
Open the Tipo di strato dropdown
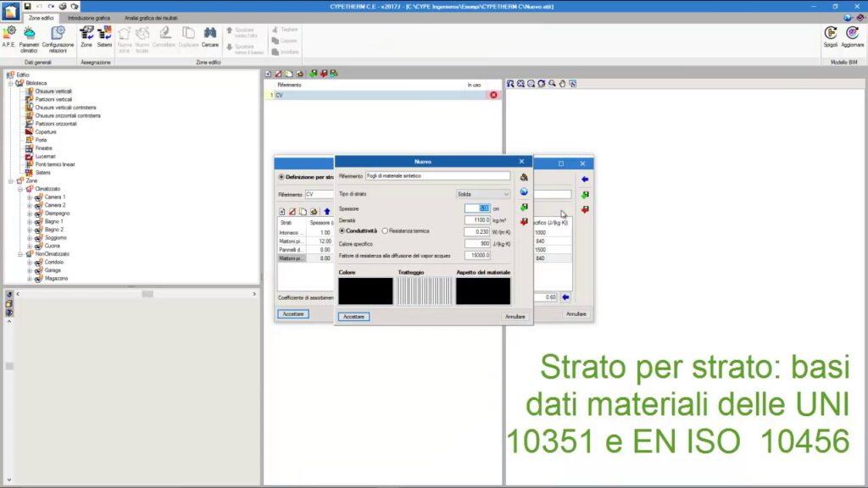[x=483, y=194]
